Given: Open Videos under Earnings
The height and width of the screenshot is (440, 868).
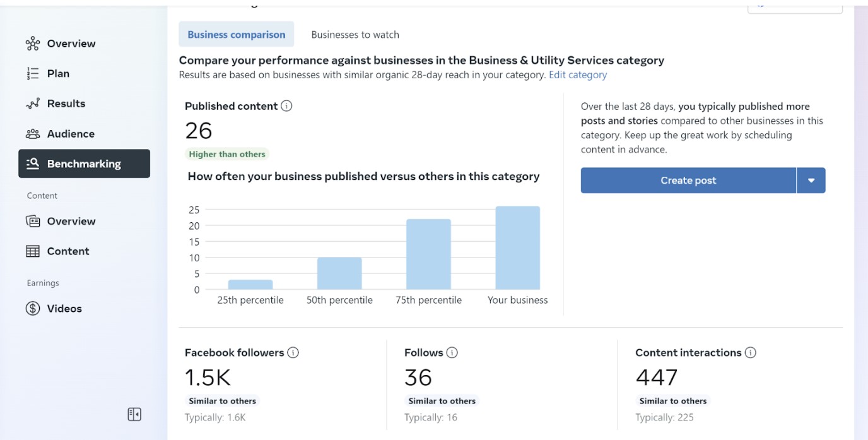Looking at the screenshot, I should tap(64, 308).
